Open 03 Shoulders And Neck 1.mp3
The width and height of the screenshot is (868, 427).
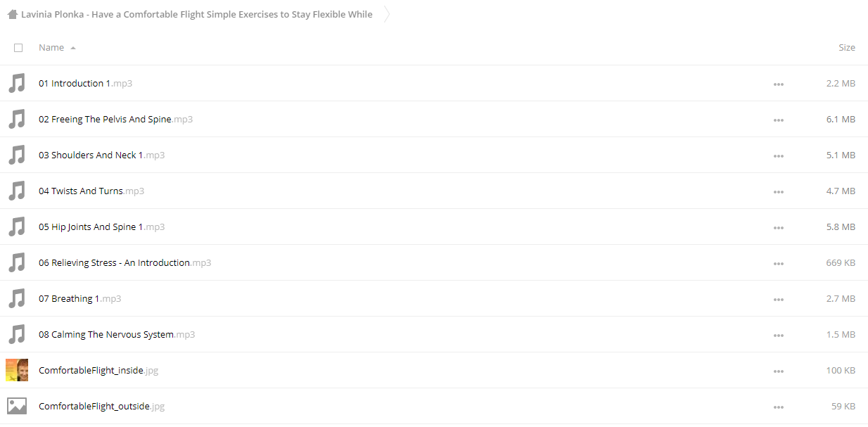101,155
